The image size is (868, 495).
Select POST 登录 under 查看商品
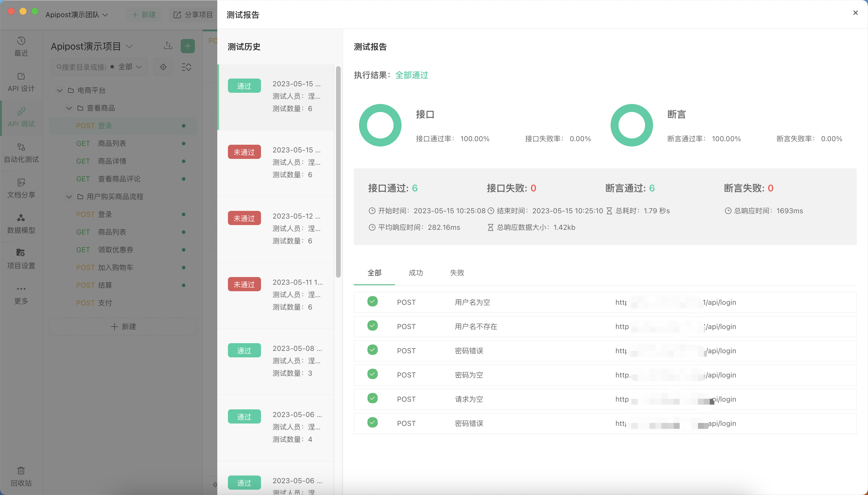point(123,126)
